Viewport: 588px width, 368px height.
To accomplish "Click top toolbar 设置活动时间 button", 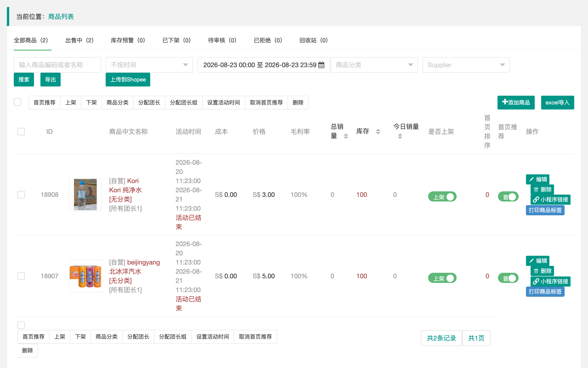I will pyautogui.click(x=223, y=103).
